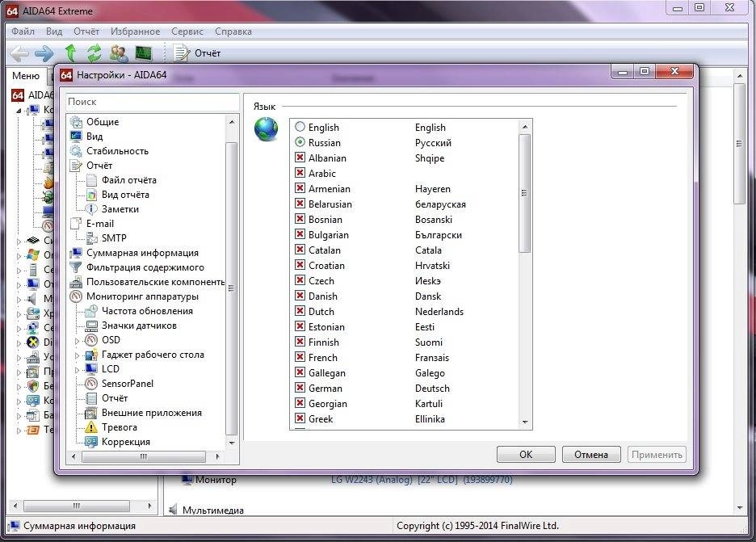Open SMTP settings item
This screenshot has height=542, width=756.
[x=114, y=237]
